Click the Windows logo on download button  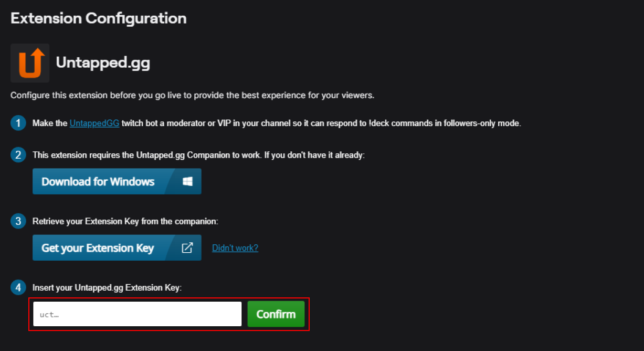point(187,181)
